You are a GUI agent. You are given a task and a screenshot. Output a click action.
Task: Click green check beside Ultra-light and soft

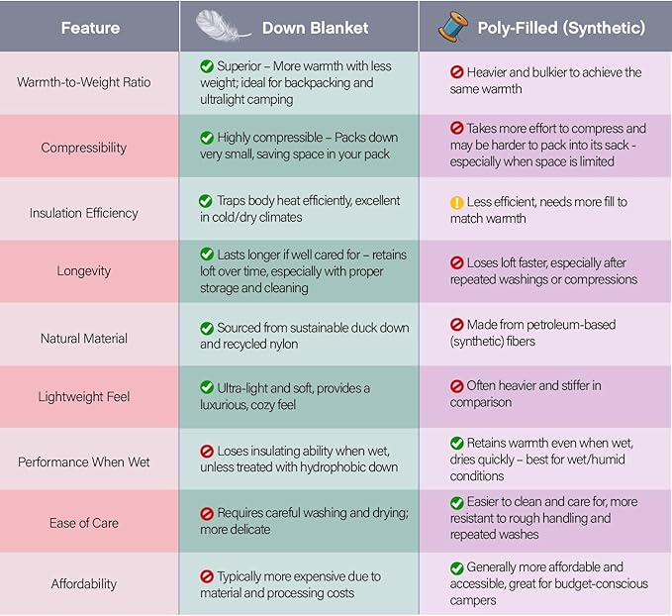click(x=207, y=388)
